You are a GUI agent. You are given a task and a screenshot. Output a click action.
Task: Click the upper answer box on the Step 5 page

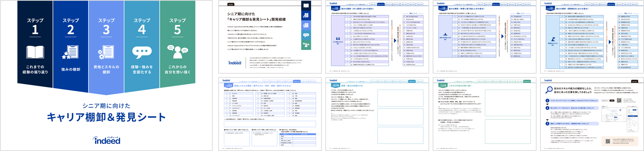[508, 102]
